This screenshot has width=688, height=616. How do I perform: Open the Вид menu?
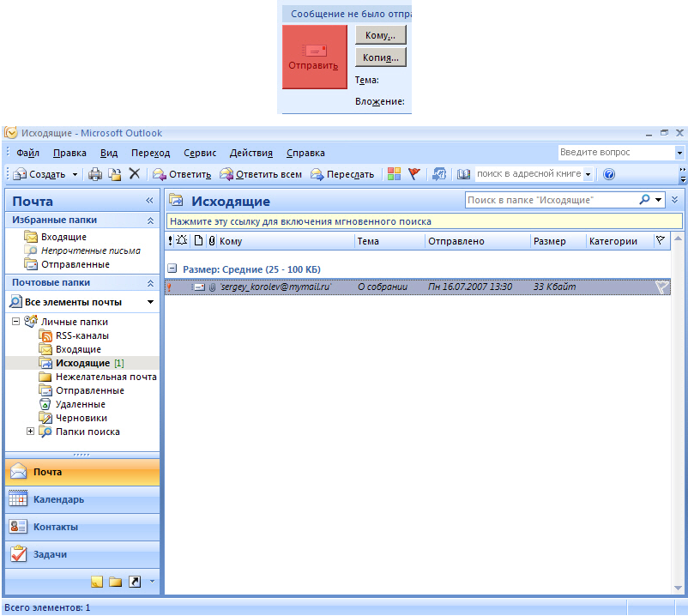109,153
